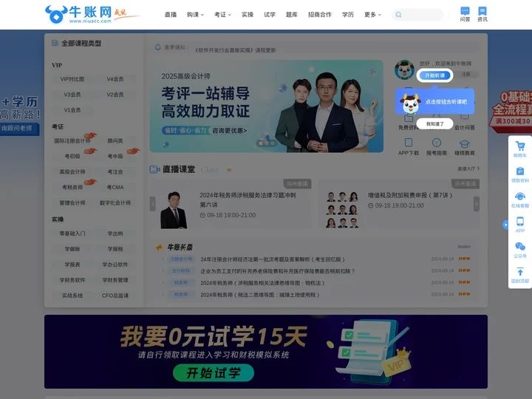Open 直播大厅 chevron link
This screenshot has width=532, height=399.
[x=468, y=168]
